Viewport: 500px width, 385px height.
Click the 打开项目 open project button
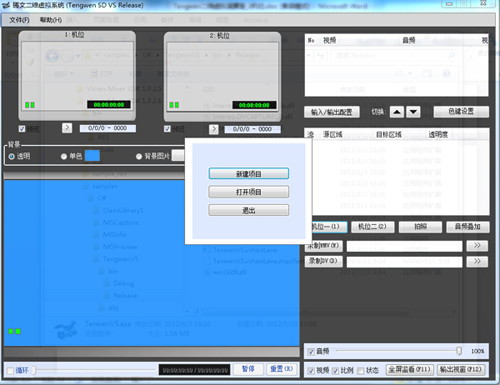point(249,192)
